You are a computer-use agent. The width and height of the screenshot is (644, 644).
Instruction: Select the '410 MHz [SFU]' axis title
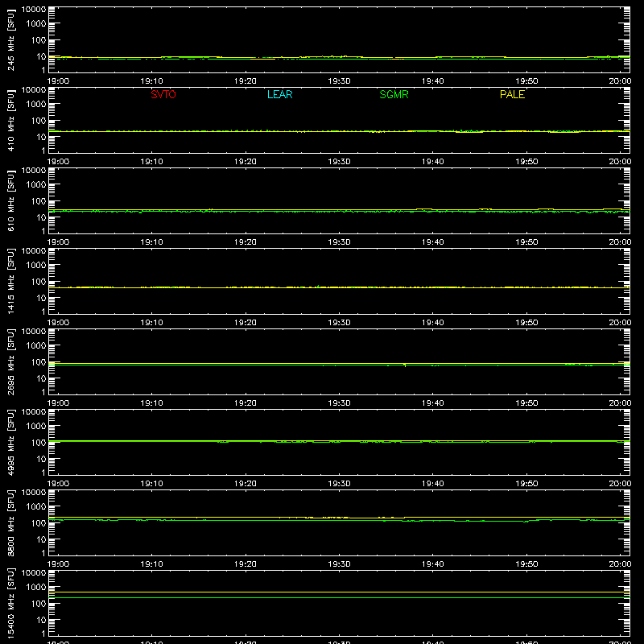(x=11, y=120)
